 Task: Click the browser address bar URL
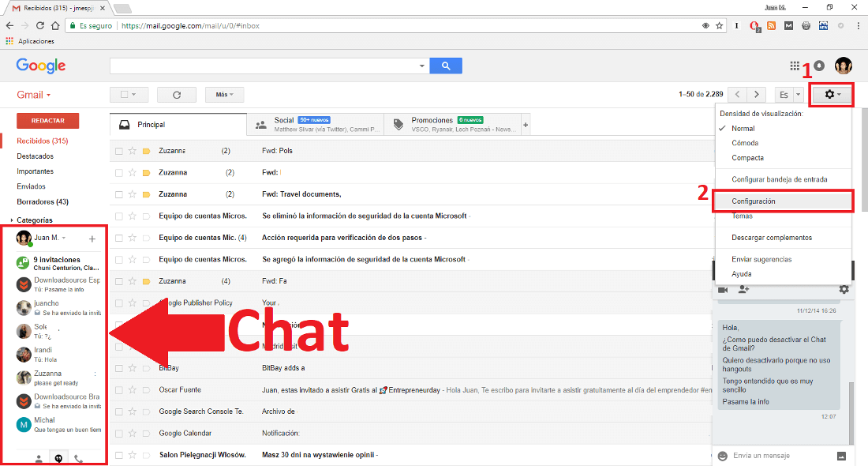pyautogui.click(x=190, y=25)
